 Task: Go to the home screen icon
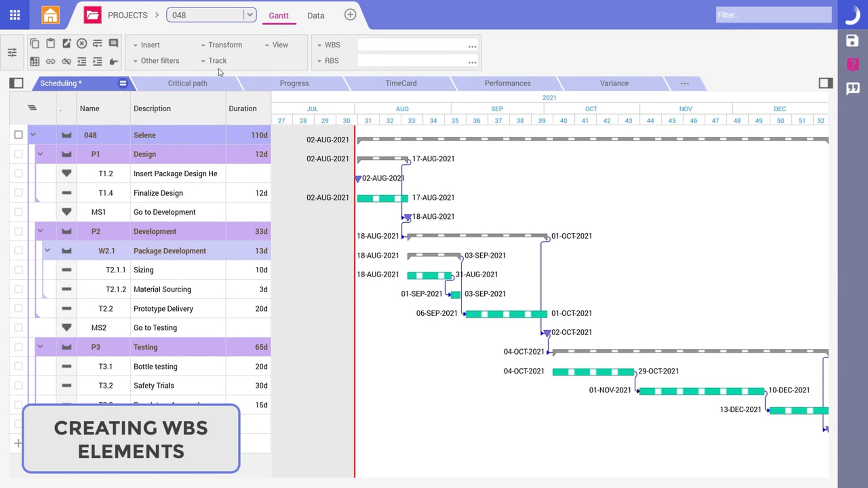point(50,15)
